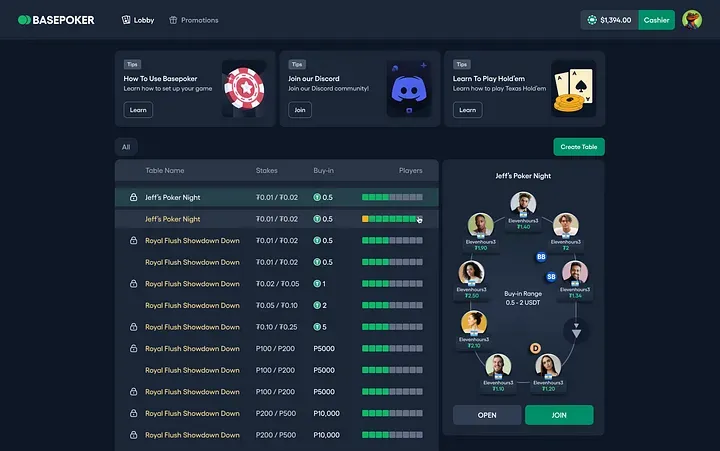Click the playing cards Hold'em tip image

[x=574, y=89]
